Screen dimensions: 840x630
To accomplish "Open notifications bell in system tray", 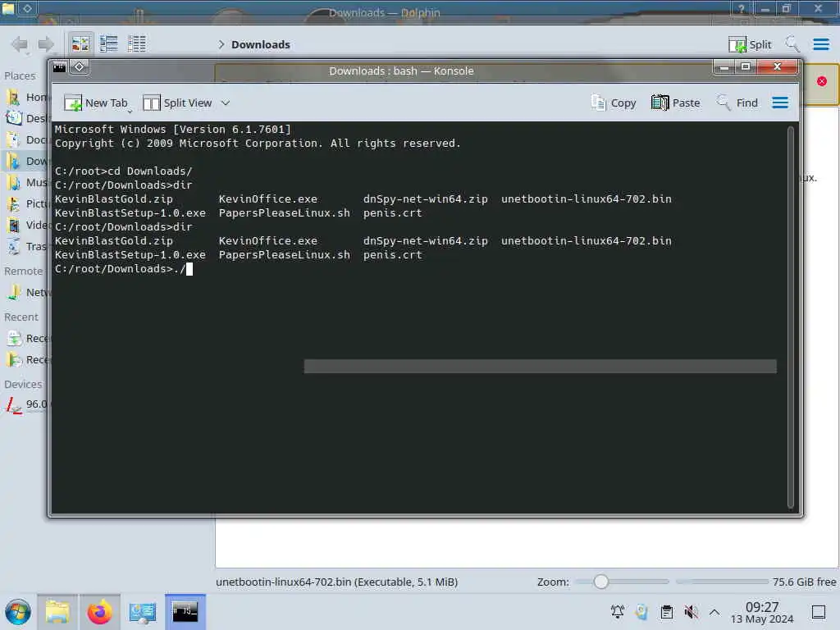I will [618, 612].
